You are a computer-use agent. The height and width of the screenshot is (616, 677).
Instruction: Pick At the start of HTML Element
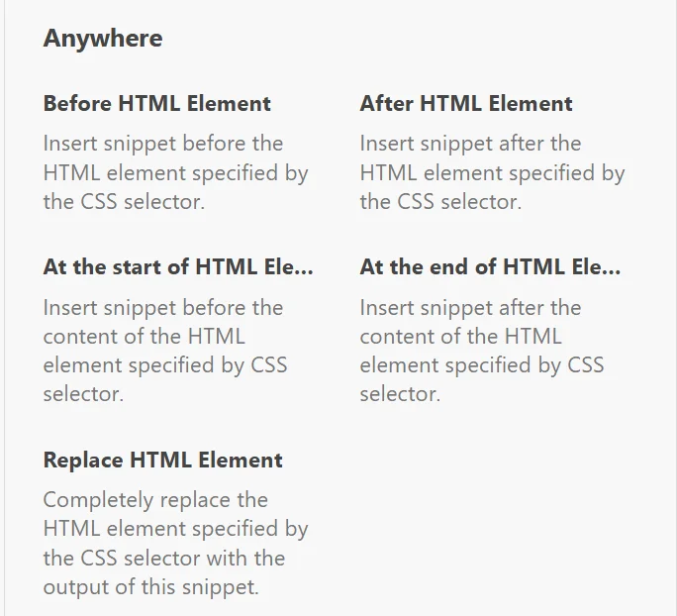(x=178, y=267)
